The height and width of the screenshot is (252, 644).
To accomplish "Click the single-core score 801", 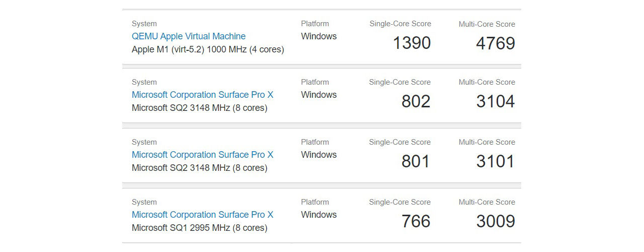I will click(416, 162).
